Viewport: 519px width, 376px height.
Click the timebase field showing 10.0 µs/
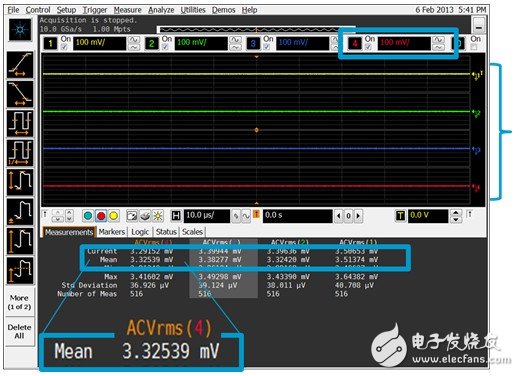coord(207,216)
